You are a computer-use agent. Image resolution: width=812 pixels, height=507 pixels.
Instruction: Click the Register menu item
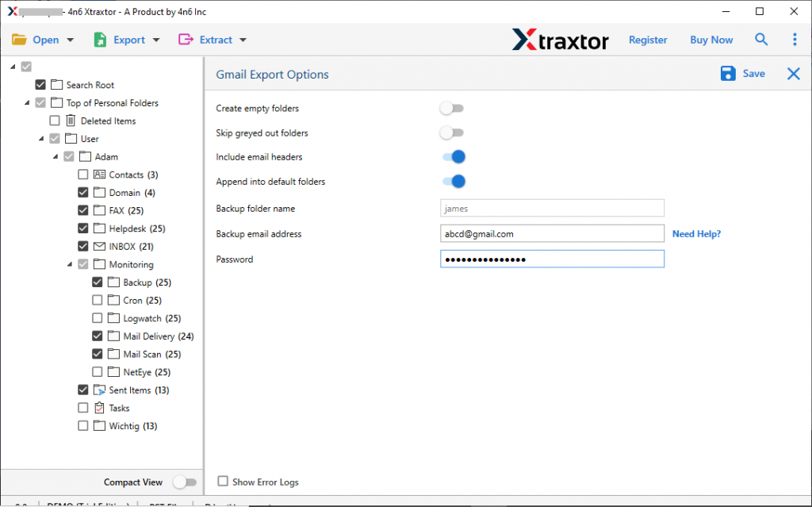tap(648, 39)
